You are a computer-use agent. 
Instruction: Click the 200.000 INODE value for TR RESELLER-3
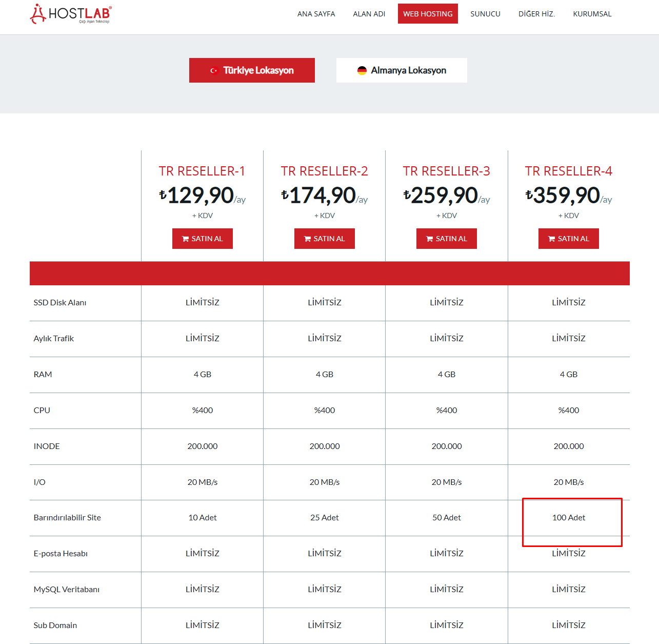point(447,446)
